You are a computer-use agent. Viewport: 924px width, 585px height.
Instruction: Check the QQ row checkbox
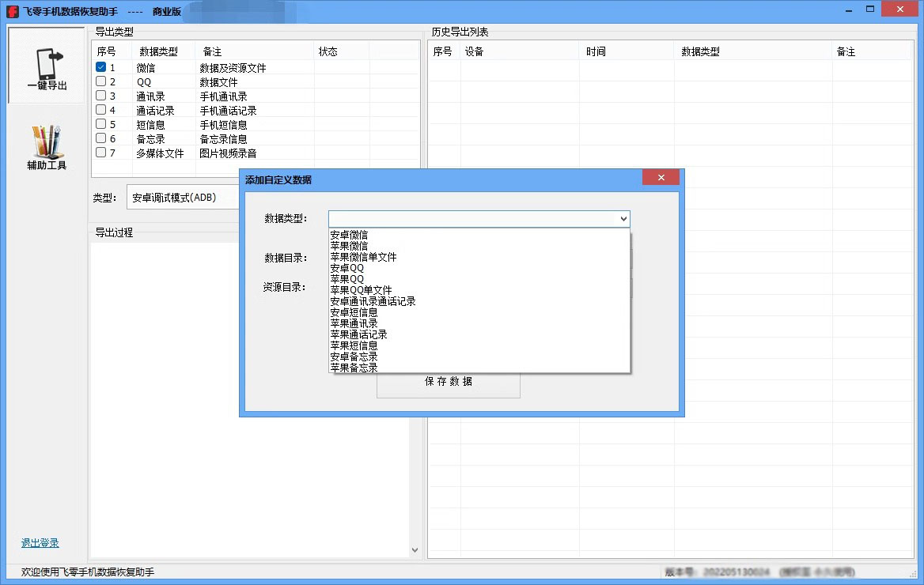point(100,81)
